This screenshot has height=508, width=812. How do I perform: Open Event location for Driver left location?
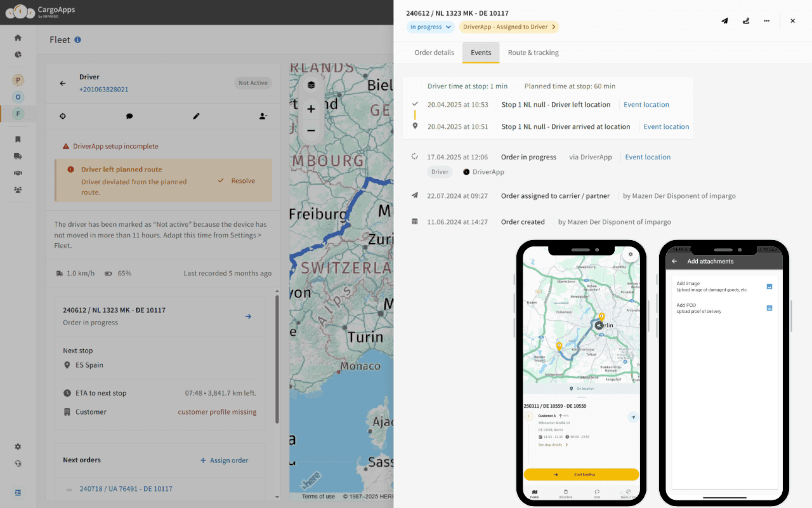(646, 105)
